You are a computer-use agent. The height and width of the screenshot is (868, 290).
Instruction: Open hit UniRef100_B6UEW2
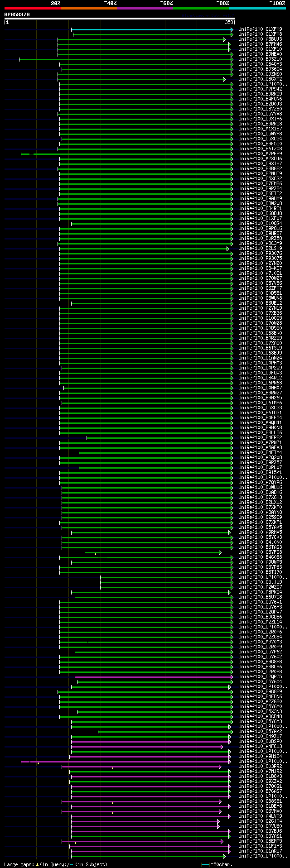click(x=260, y=303)
